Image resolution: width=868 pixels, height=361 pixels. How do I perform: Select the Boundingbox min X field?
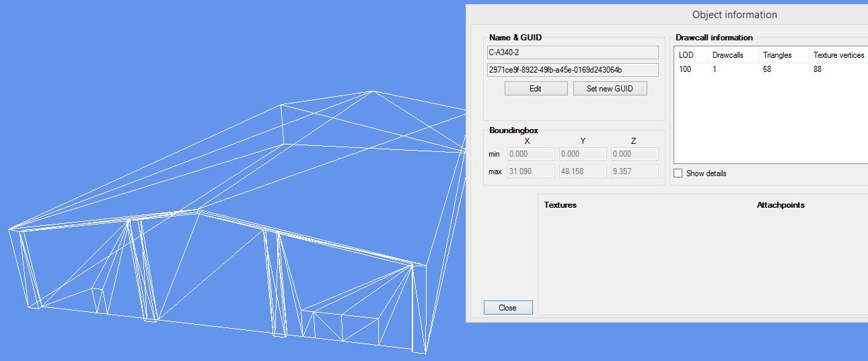[x=531, y=154]
